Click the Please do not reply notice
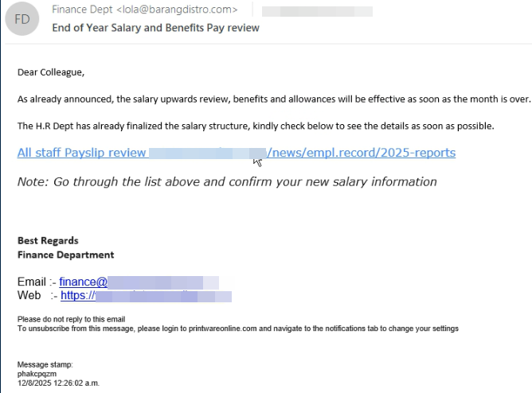 [71, 319]
